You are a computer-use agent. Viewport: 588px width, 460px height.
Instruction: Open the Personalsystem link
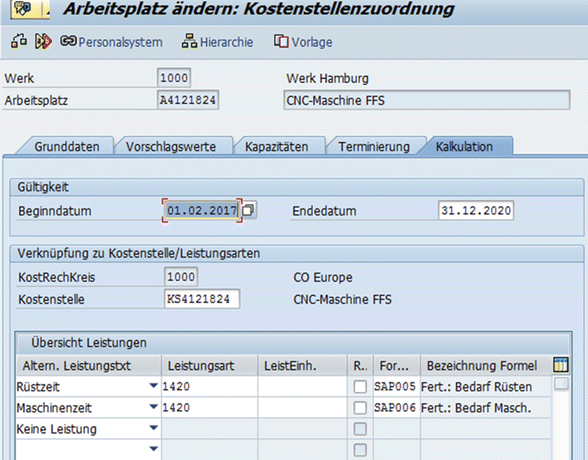pos(112,42)
